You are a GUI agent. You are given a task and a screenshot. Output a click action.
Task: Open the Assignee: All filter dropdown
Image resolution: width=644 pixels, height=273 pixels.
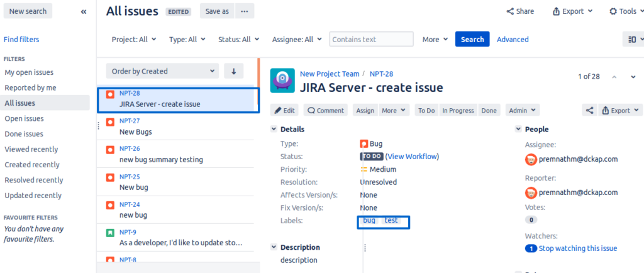coord(297,40)
